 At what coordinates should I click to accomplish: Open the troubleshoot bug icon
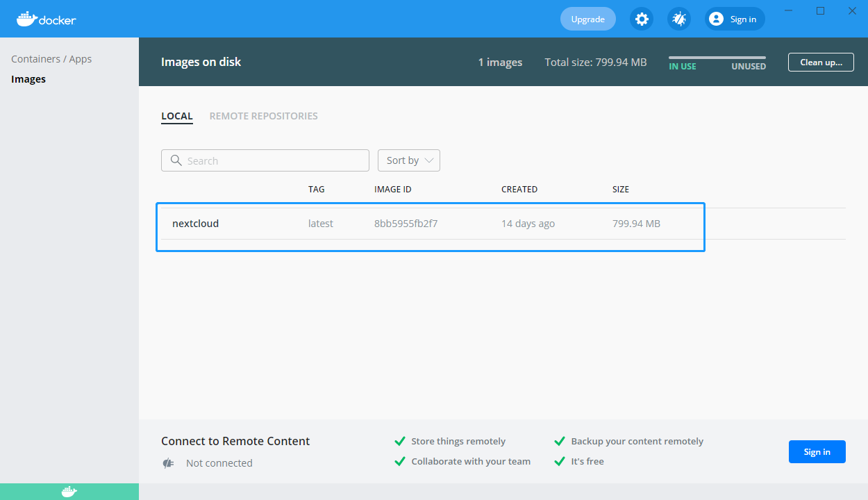[678, 19]
